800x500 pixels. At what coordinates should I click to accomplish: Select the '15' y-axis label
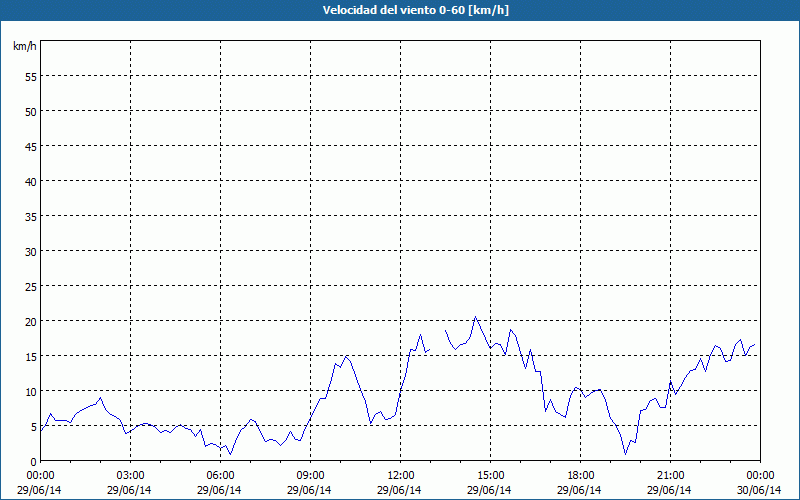pos(31,357)
